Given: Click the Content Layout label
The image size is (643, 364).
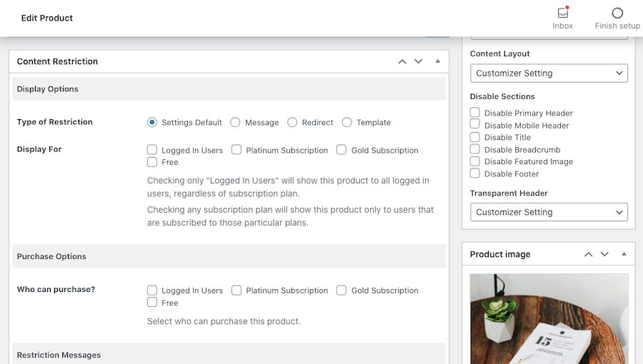Looking at the screenshot, I should tap(500, 54).
